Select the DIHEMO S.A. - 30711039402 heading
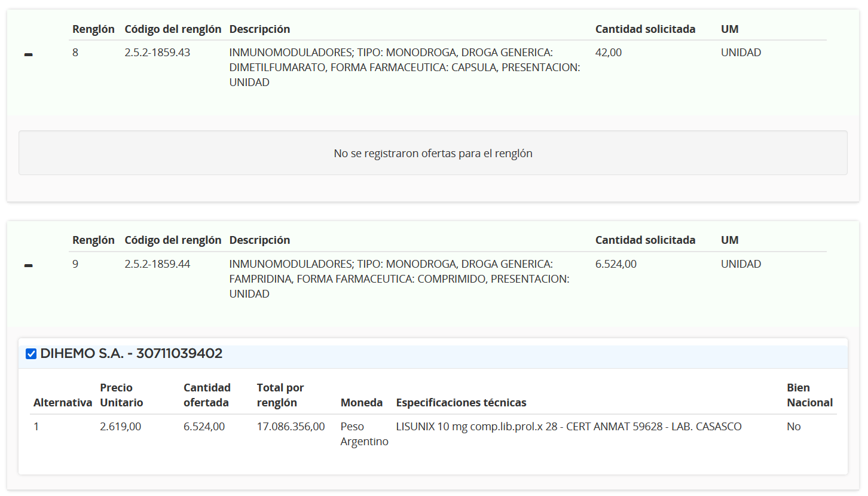 [132, 354]
